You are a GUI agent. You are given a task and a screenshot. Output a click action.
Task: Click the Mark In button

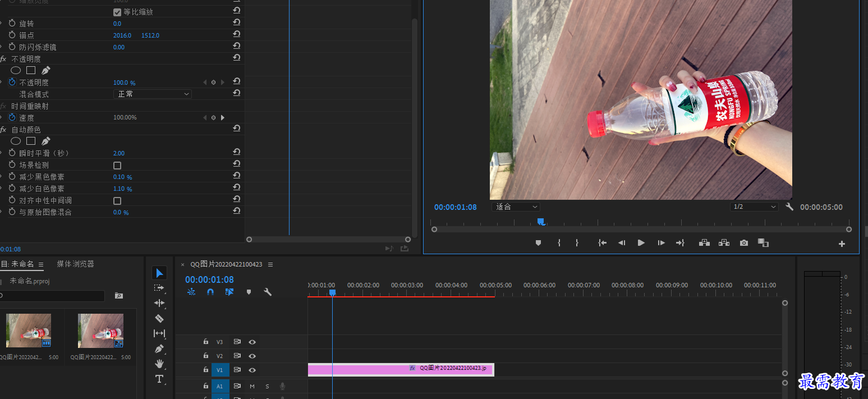coord(559,243)
